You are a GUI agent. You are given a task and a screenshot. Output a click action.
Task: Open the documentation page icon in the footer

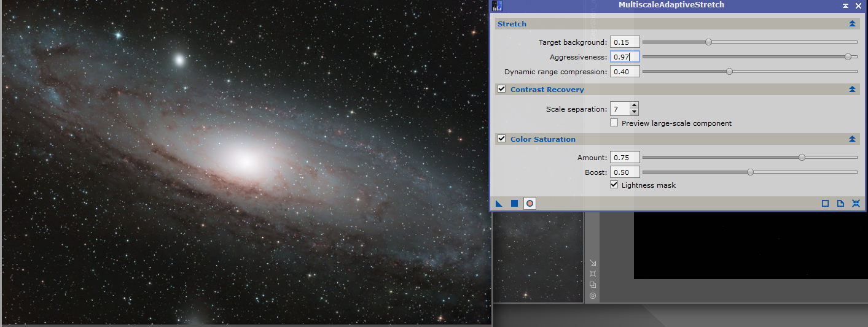point(840,203)
